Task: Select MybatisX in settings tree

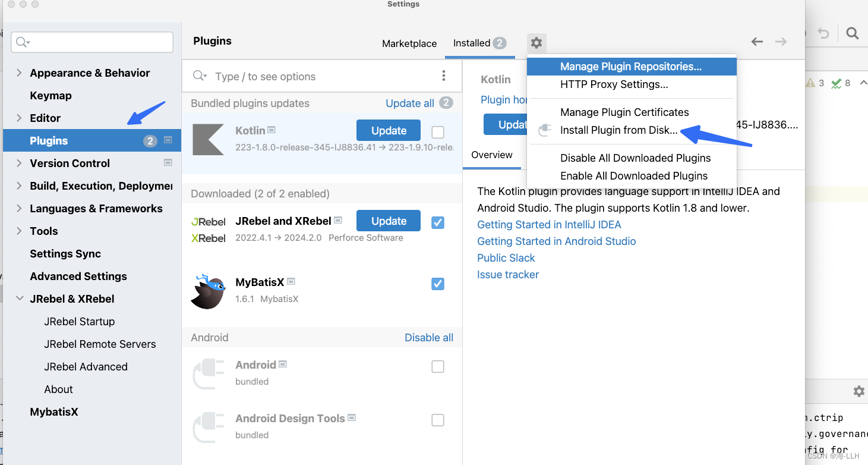Action: point(54,411)
